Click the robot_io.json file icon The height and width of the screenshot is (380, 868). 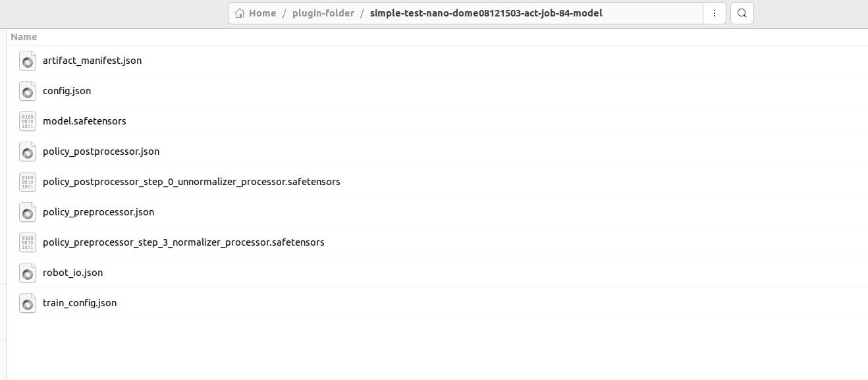pyautogui.click(x=28, y=273)
